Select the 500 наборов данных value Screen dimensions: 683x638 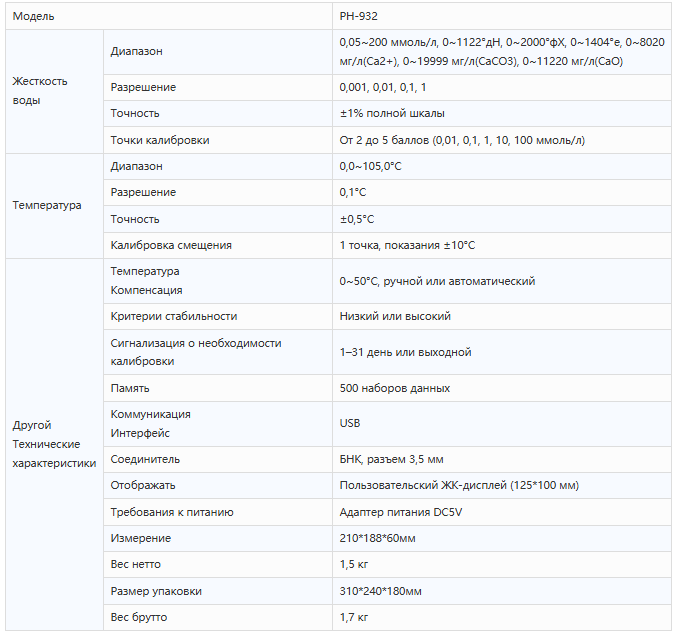(x=395, y=388)
